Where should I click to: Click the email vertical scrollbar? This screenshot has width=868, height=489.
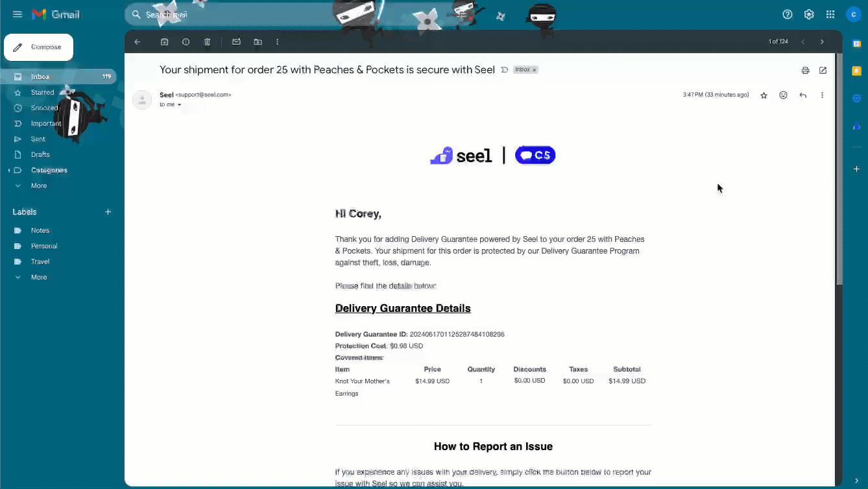(839, 169)
